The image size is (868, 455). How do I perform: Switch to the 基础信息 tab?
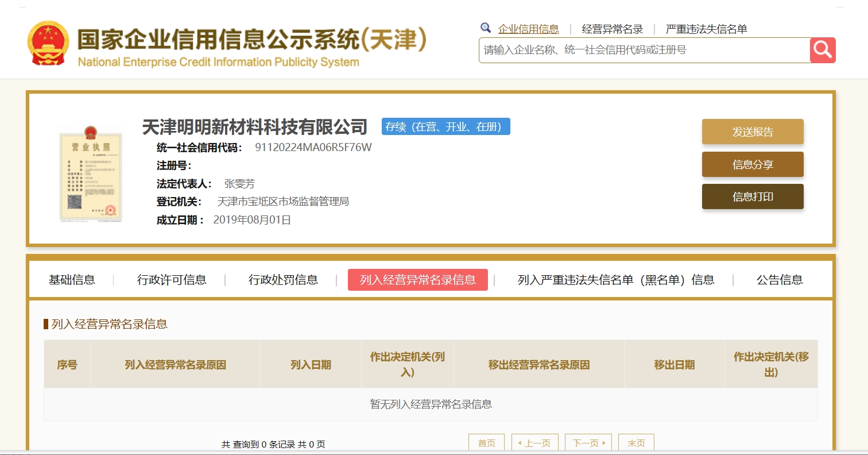(x=72, y=280)
